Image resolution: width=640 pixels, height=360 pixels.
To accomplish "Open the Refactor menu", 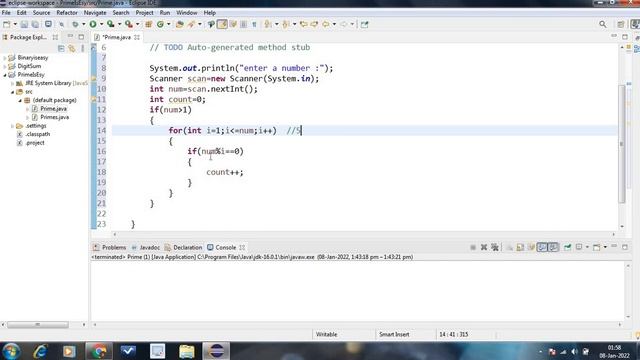I will 67,13.
